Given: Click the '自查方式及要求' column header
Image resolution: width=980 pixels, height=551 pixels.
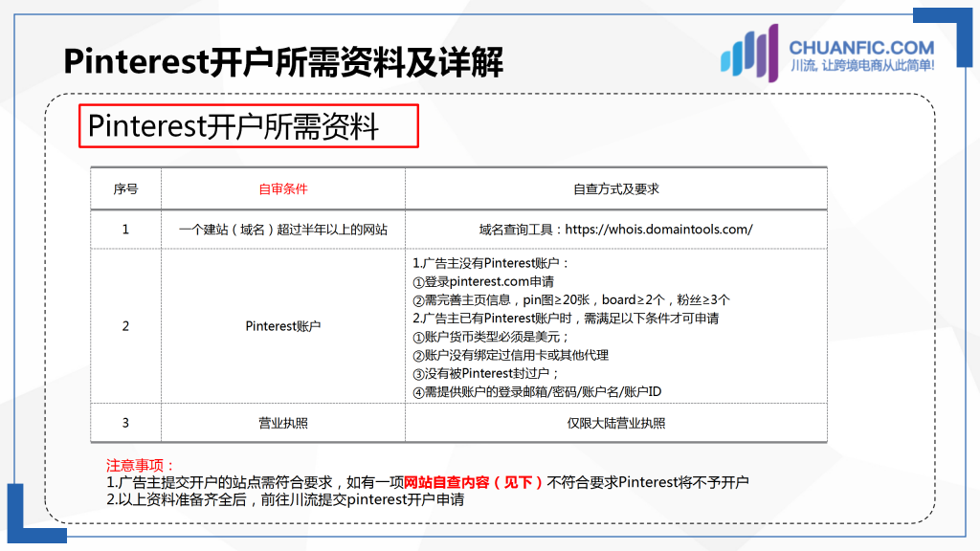Looking at the screenshot, I should 616,188.
